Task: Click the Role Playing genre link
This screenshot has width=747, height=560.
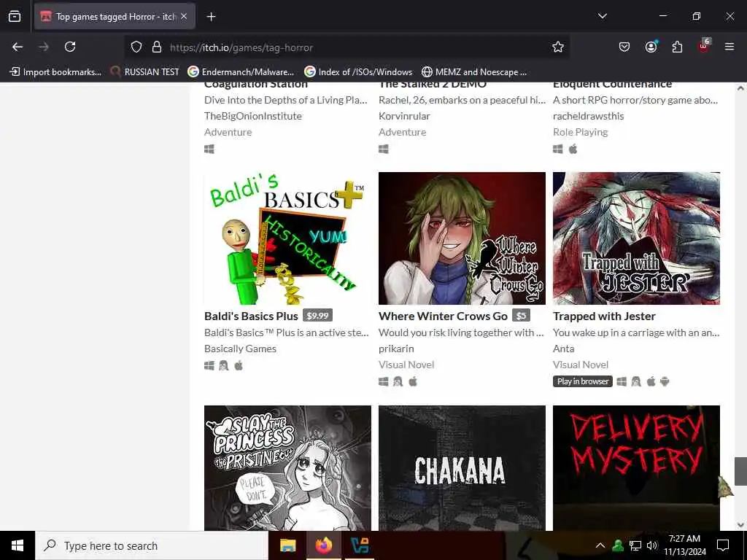Action: point(580,133)
